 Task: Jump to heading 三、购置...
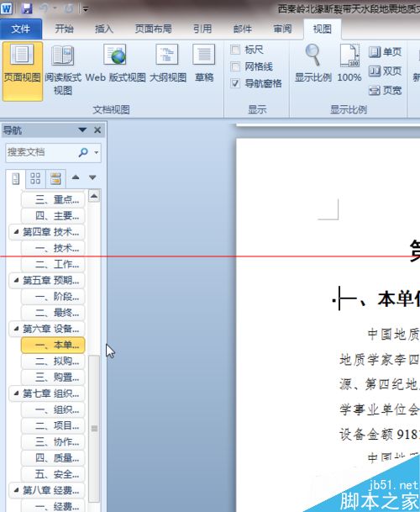pos(53,377)
